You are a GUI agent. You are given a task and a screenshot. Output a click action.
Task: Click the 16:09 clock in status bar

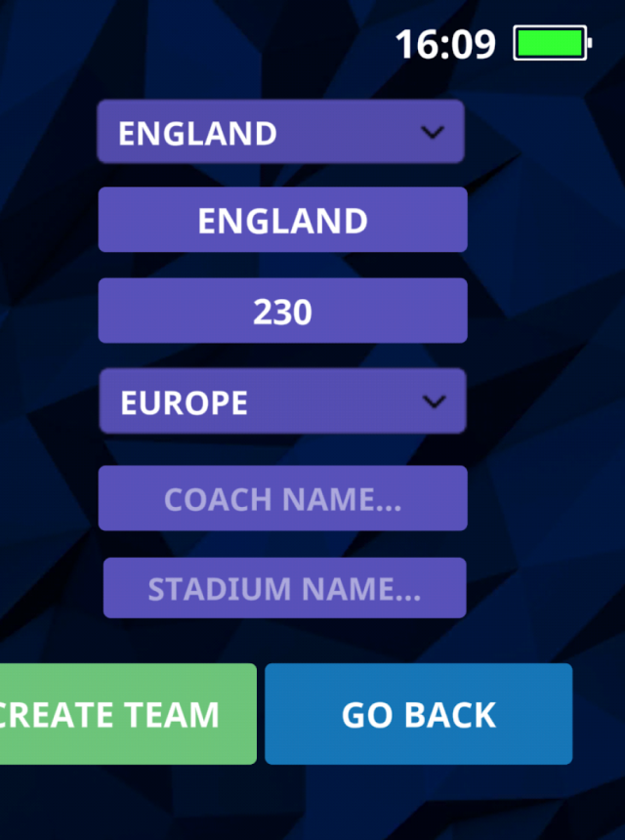coord(445,44)
